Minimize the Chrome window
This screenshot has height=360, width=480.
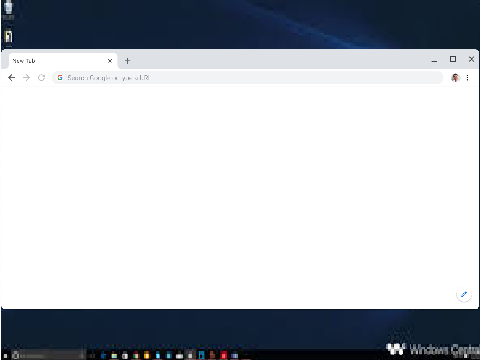pos(434,60)
